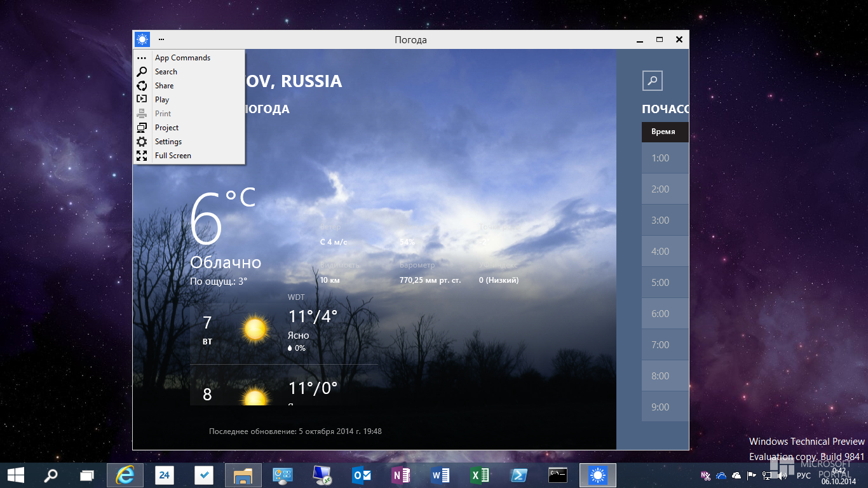Screen dimensions: 868x488
Task: Click the three-dots button in title bar
Action: tap(161, 39)
